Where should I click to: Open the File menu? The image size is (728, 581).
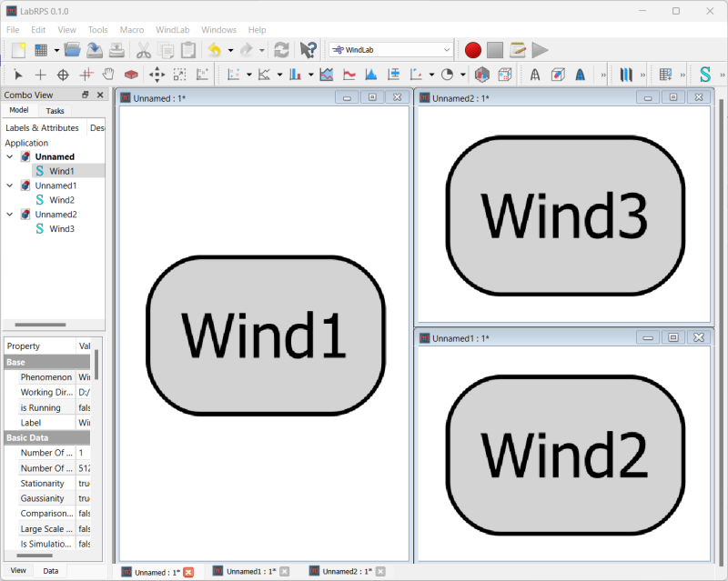(x=13, y=30)
